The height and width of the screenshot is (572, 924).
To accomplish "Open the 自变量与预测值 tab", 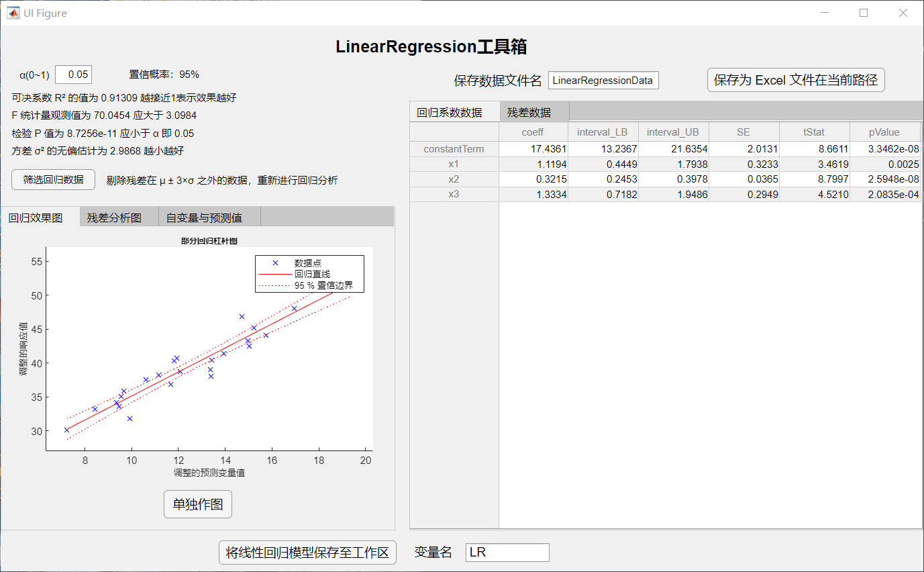I will click(204, 218).
